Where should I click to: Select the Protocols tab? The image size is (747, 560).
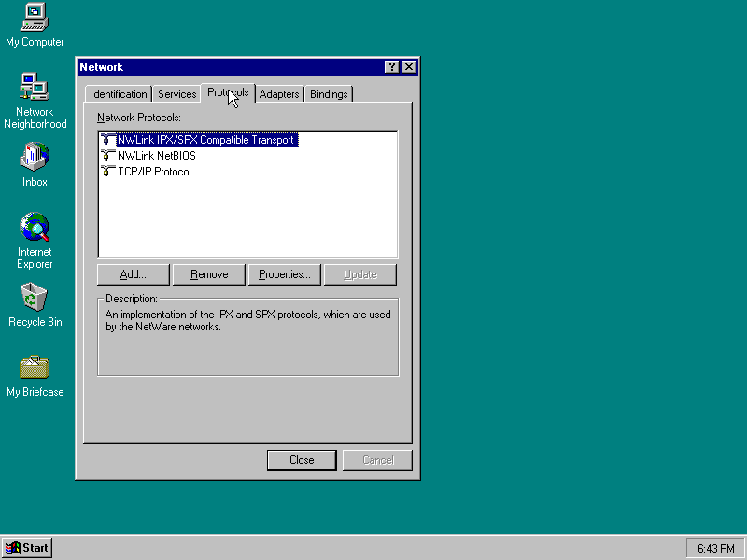(x=228, y=92)
